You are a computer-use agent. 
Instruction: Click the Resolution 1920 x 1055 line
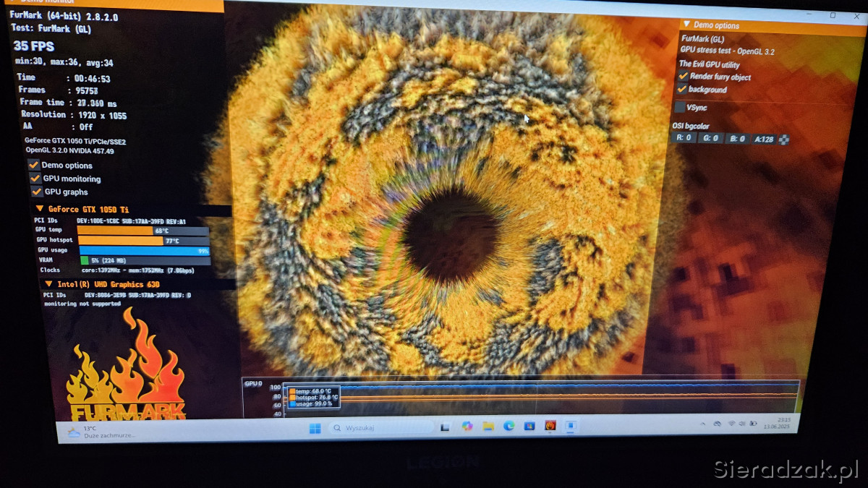tap(74, 114)
